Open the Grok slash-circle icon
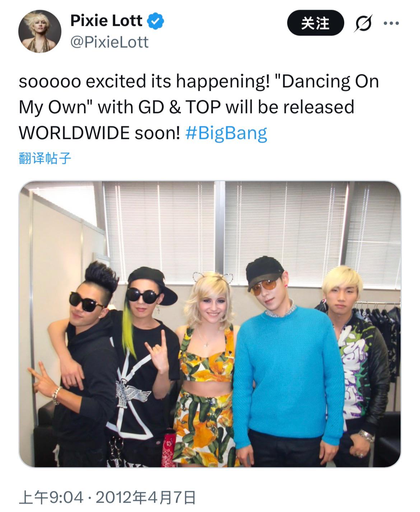Screen dimensions: 420x512 pyautogui.click(x=363, y=24)
